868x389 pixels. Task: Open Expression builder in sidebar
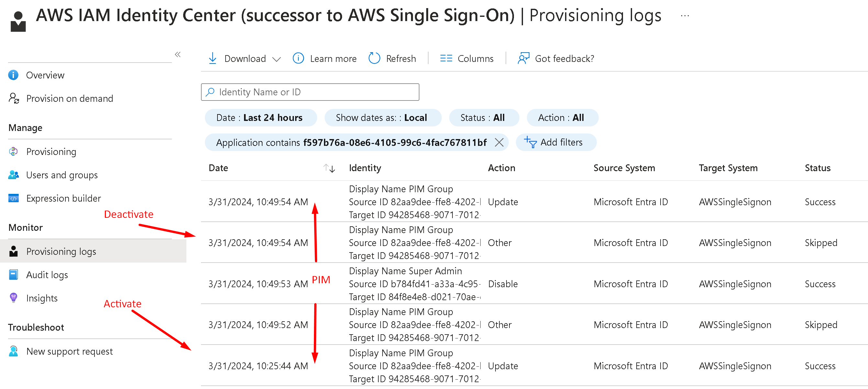pyautogui.click(x=63, y=198)
